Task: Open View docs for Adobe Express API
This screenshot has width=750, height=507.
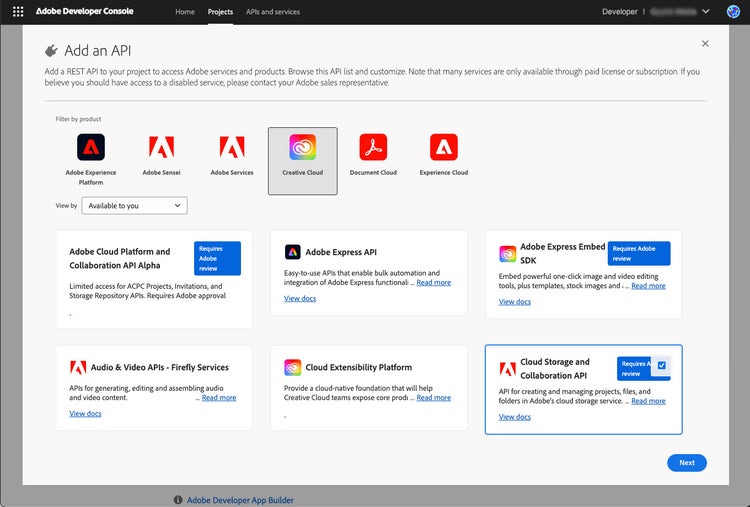Action: (x=300, y=298)
